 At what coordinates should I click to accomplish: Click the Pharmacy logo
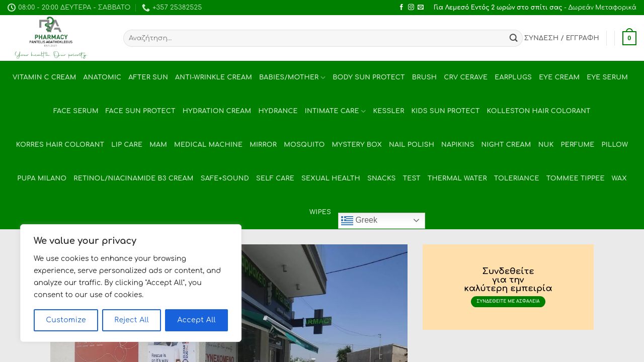tap(51, 38)
